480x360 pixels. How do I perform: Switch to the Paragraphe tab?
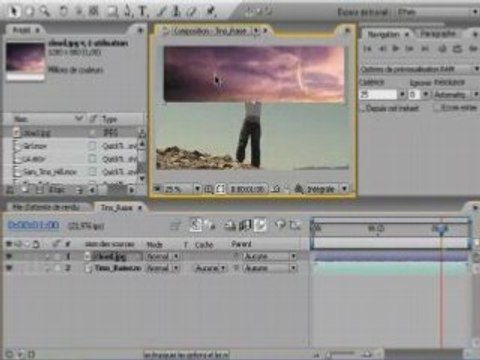[438, 34]
